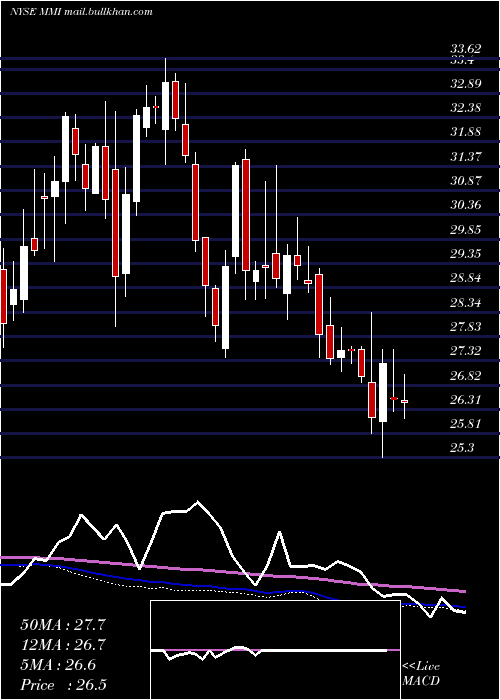Click the 25.81 price axis label

point(467,423)
